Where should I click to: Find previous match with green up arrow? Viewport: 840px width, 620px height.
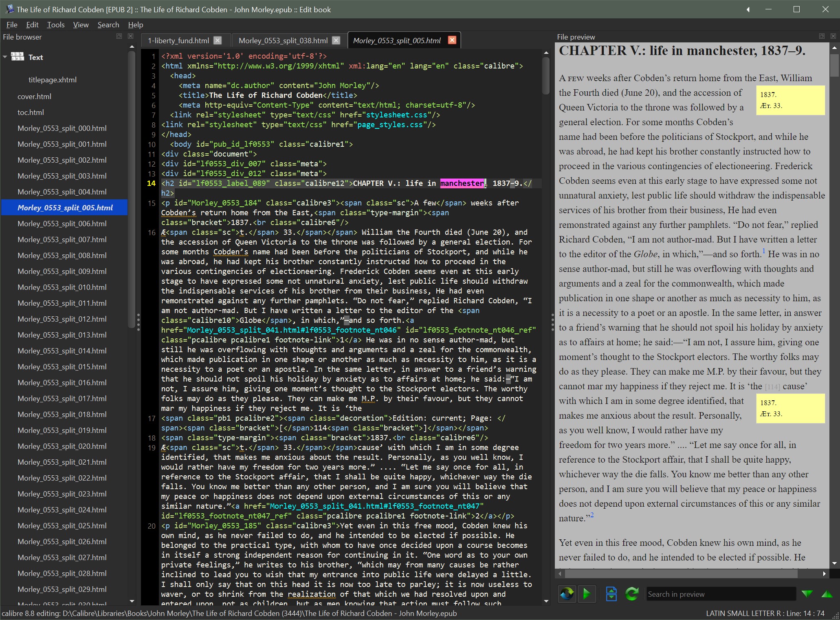[x=827, y=594]
